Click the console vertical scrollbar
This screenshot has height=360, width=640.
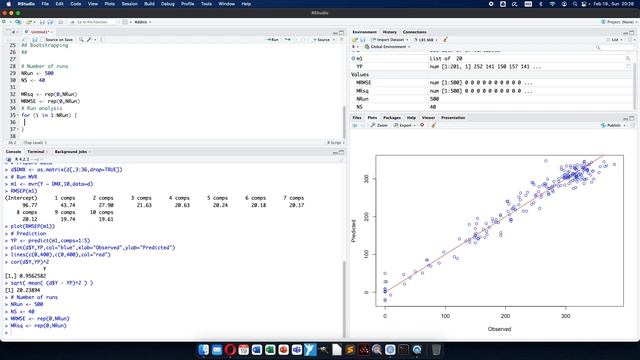[x=344, y=298]
